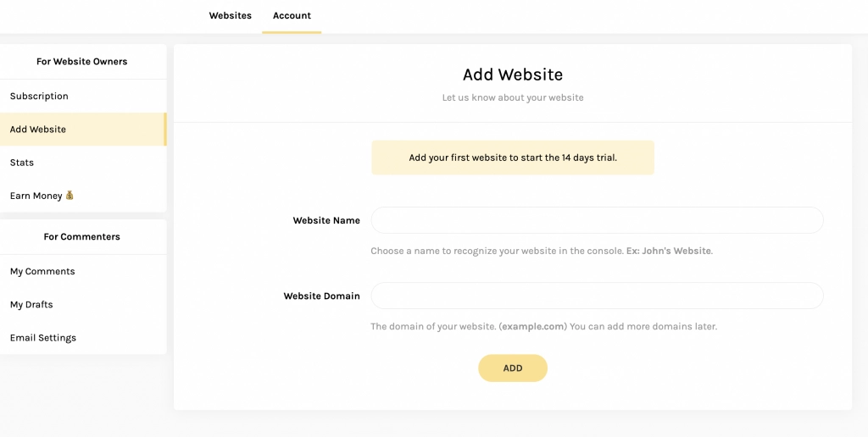This screenshot has width=868, height=437.
Task: Click the Add Website page heading
Action: [x=513, y=75]
